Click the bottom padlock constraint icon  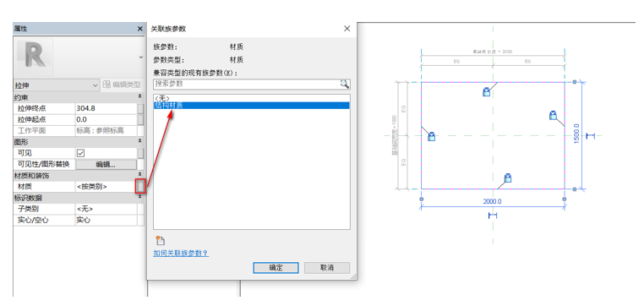(x=508, y=178)
